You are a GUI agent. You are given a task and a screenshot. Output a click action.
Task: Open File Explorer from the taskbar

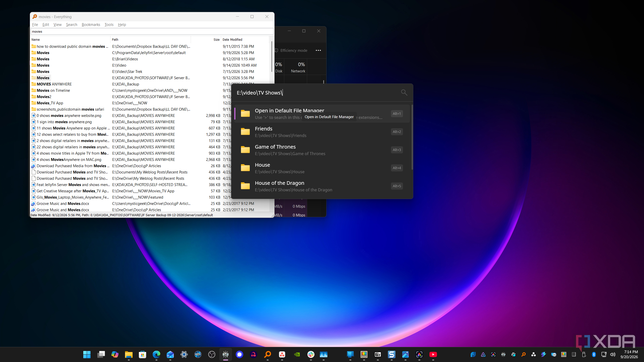pyautogui.click(x=129, y=354)
